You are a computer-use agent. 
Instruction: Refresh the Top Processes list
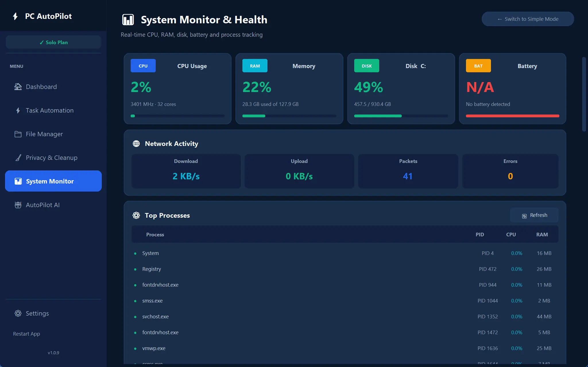click(534, 215)
